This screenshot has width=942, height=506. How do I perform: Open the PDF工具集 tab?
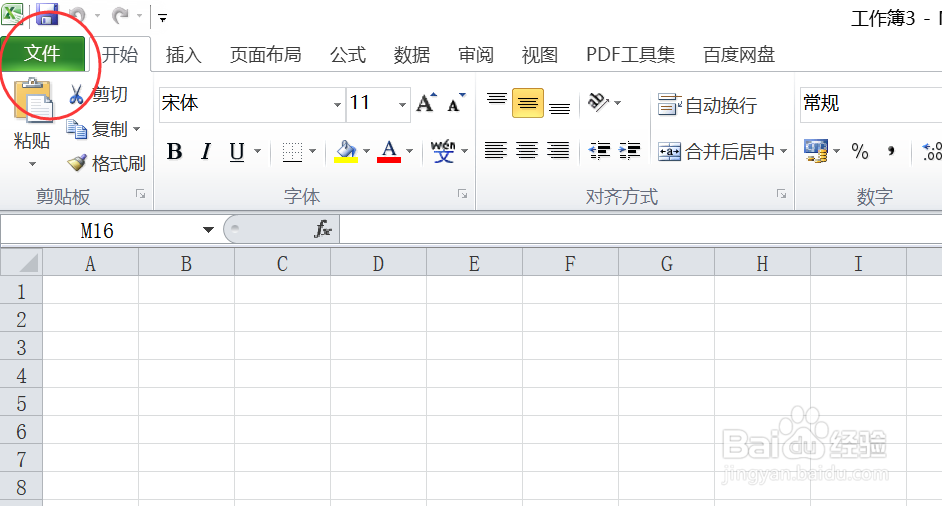(x=630, y=55)
